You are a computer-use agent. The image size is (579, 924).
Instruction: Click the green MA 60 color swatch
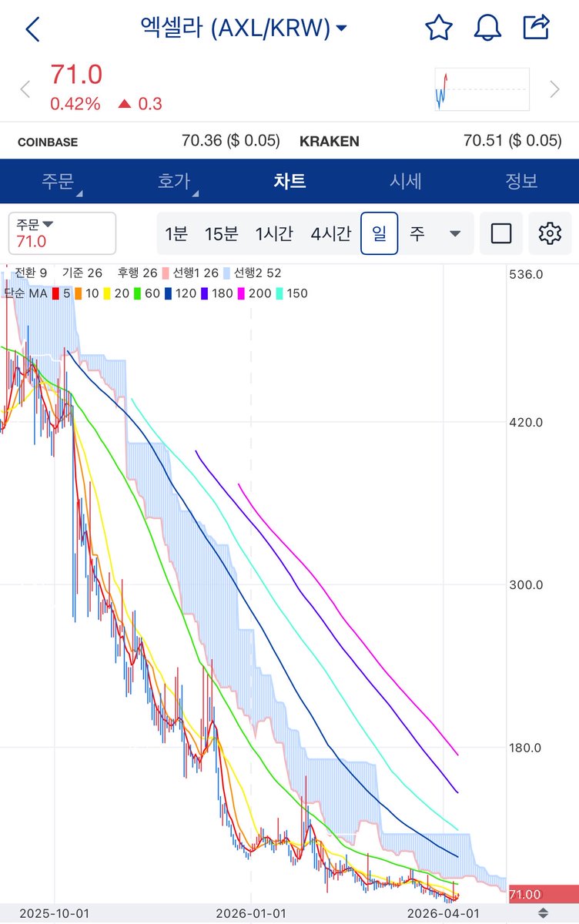(136, 293)
